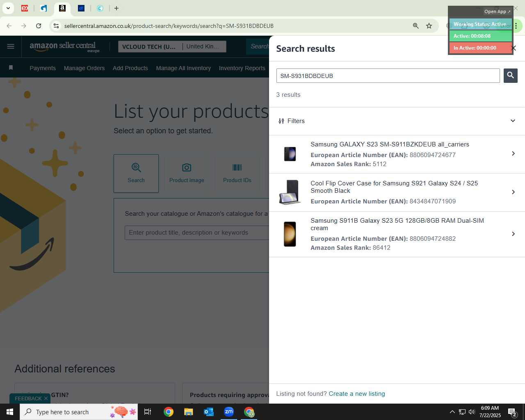The height and width of the screenshot is (420, 525).
Task: Open Zoom from the taskbar
Action: click(x=229, y=412)
